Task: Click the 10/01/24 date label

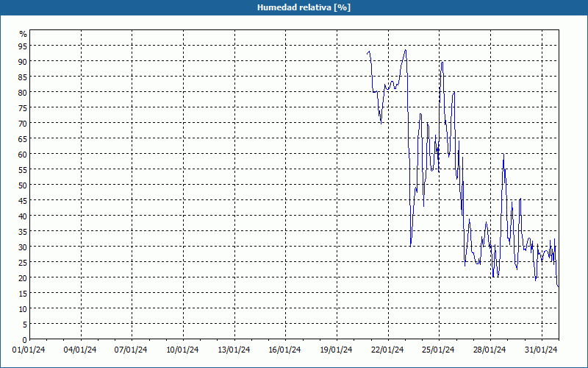Action: 182,350
